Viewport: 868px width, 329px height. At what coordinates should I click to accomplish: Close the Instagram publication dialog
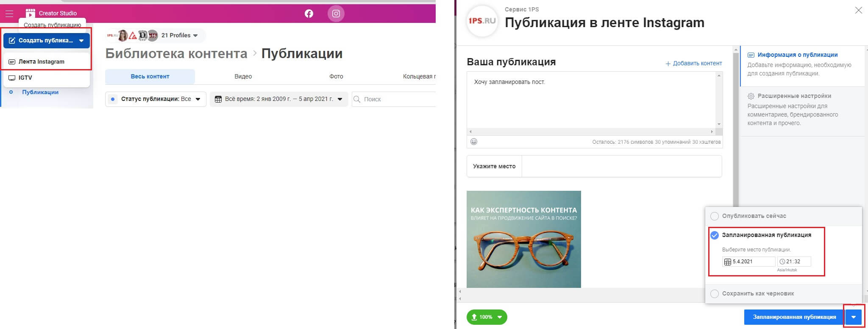tap(858, 10)
